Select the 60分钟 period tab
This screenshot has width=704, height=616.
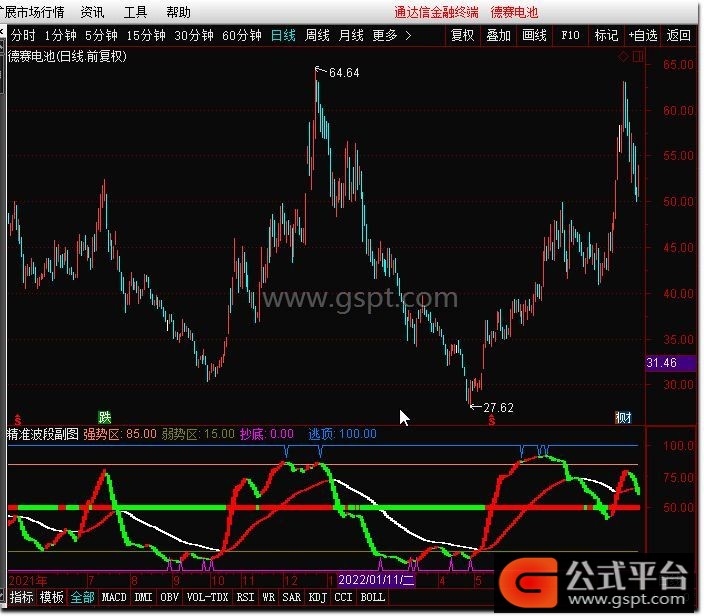point(242,35)
